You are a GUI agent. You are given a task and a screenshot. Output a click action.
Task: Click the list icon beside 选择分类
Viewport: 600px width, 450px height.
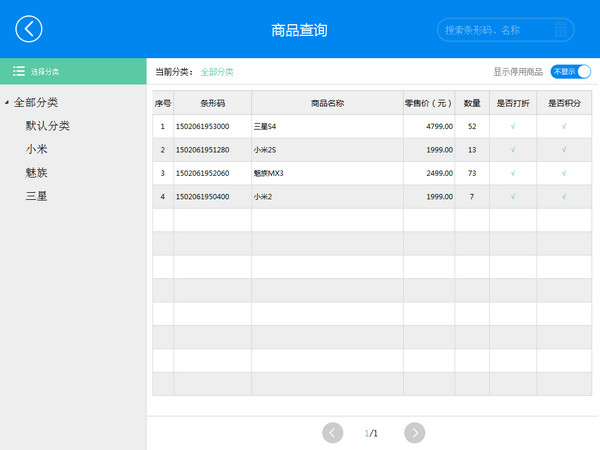[x=18, y=72]
